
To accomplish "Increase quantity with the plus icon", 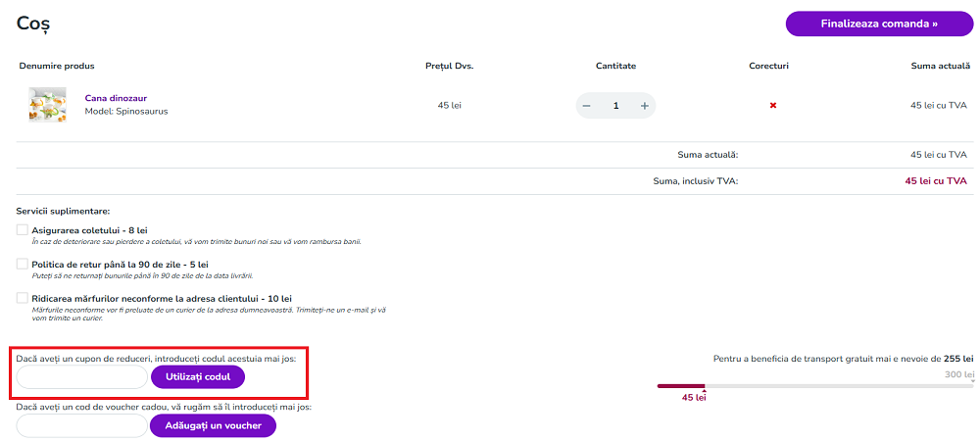I will (x=645, y=106).
